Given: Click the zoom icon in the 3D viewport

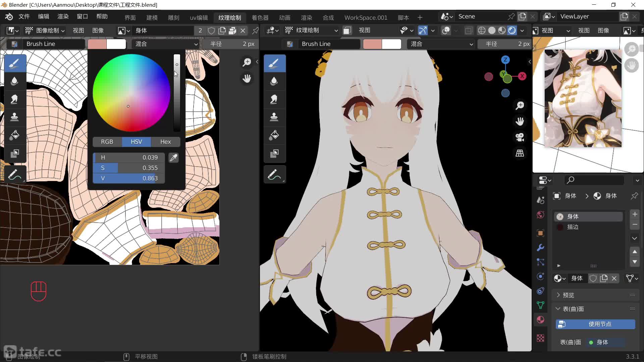Looking at the screenshot, I should tap(520, 105).
